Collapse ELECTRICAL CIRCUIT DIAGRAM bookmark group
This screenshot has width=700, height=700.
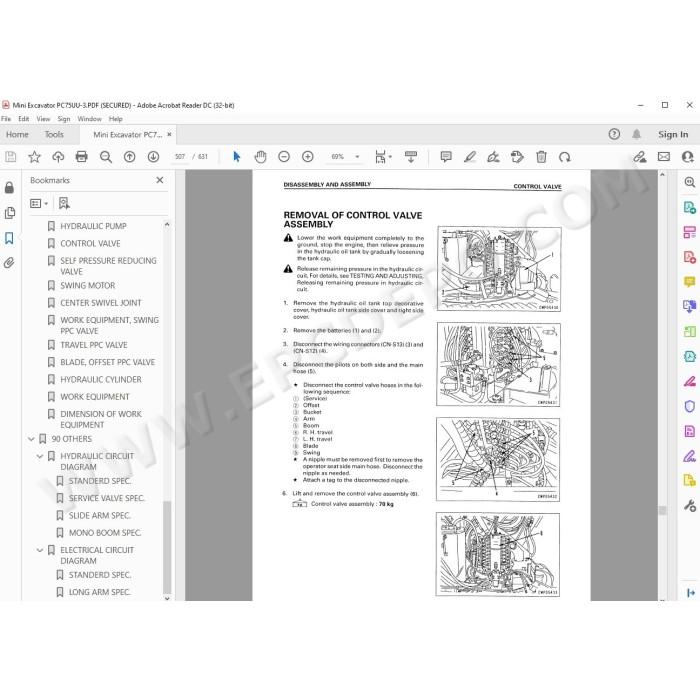coord(40,550)
